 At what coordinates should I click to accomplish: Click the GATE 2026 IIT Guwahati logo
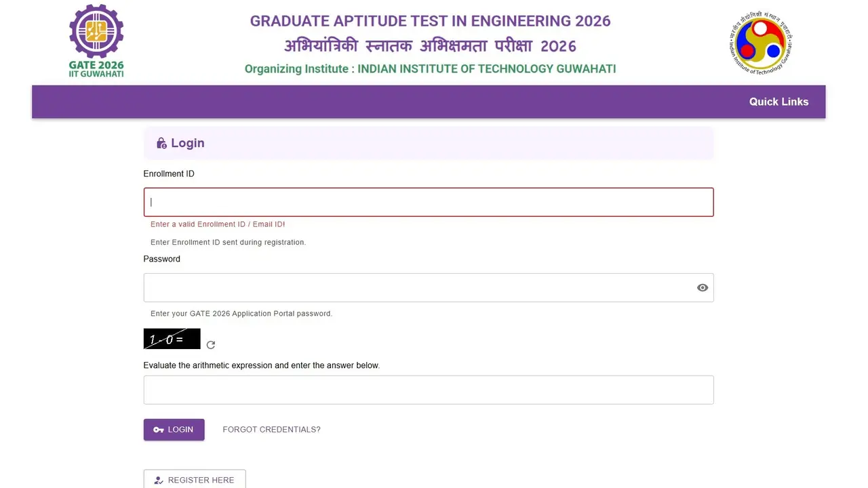[96, 41]
